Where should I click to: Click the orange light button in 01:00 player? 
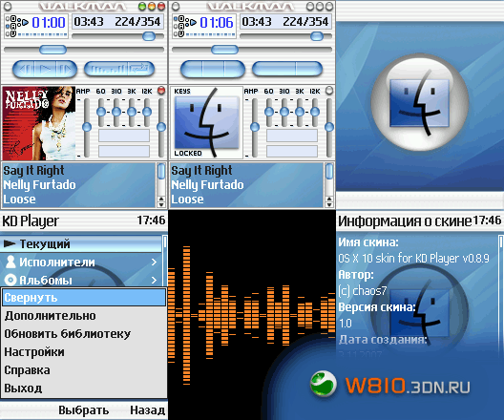(151, 6)
